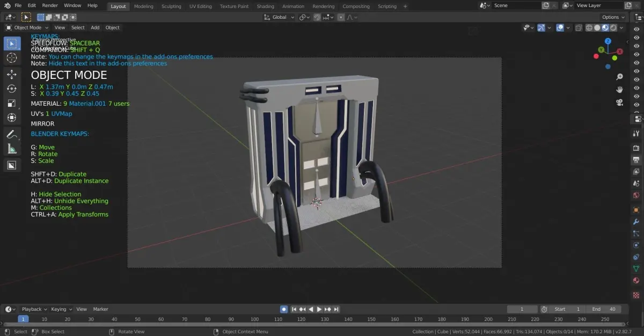Click the camera view icon in viewport
Viewport: 644px width, 336px height.
[619, 103]
